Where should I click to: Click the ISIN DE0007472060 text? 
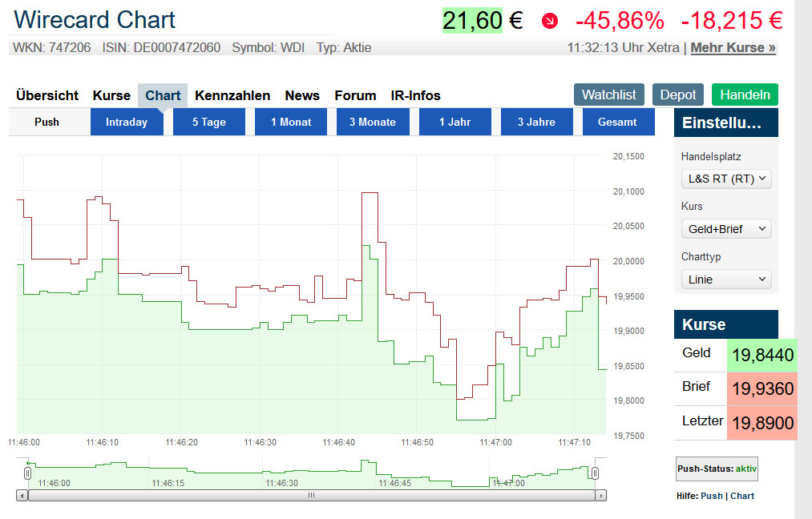pos(161,47)
